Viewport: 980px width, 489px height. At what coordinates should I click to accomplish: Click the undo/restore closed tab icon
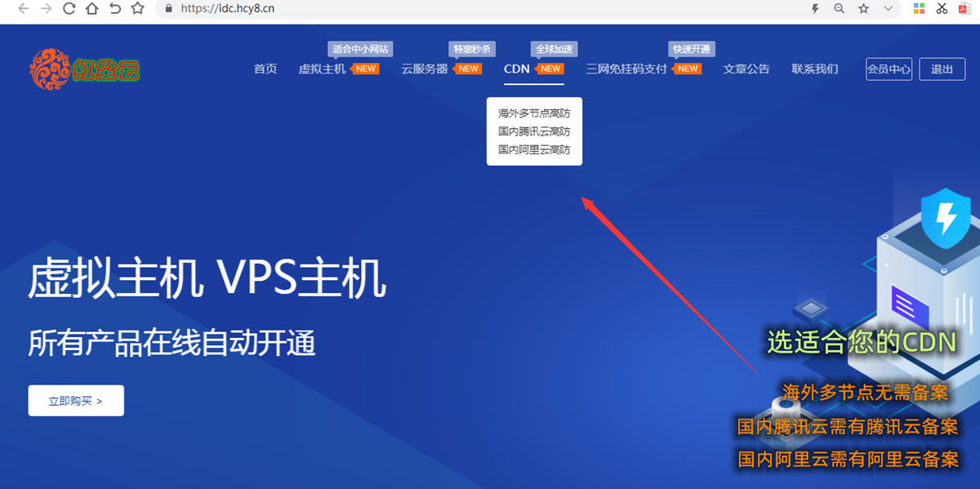pyautogui.click(x=115, y=8)
